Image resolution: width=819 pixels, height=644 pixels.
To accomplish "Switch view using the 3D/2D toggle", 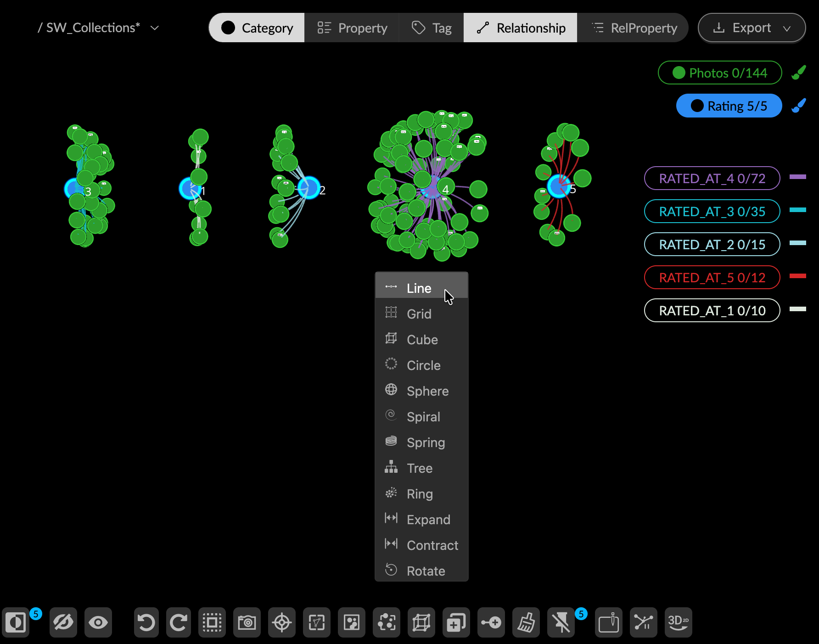I will pos(678,622).
